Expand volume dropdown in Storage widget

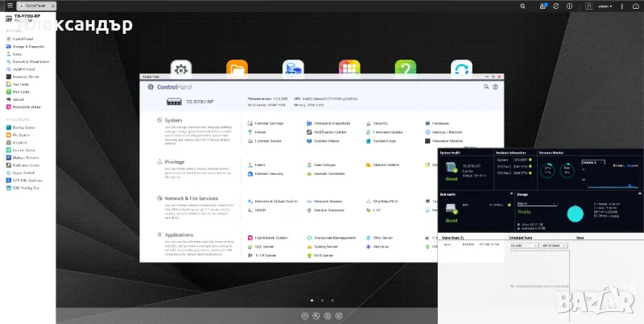click(537, 204)
